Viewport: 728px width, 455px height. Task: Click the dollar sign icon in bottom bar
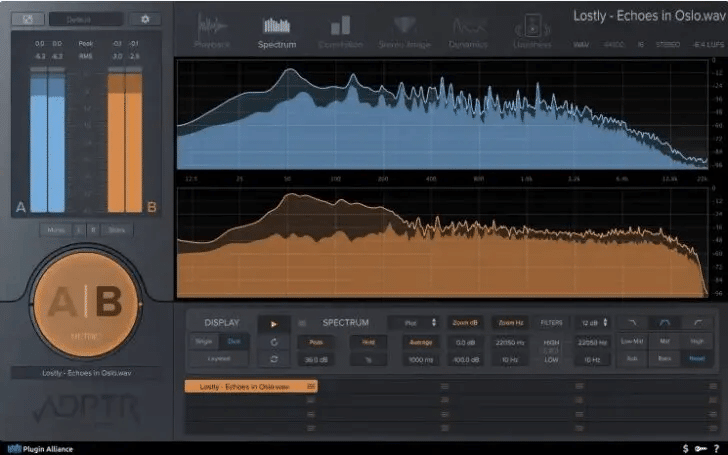(x=686, y=448)
